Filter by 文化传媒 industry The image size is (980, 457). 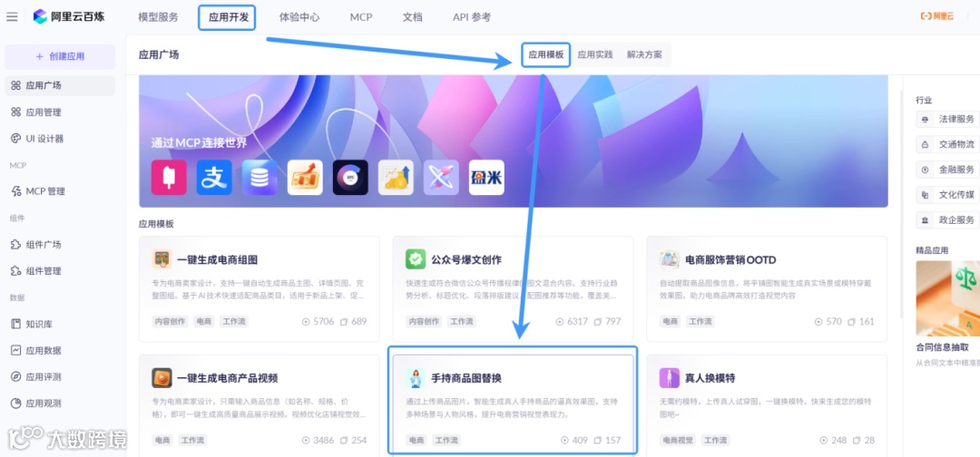[947, 195]
